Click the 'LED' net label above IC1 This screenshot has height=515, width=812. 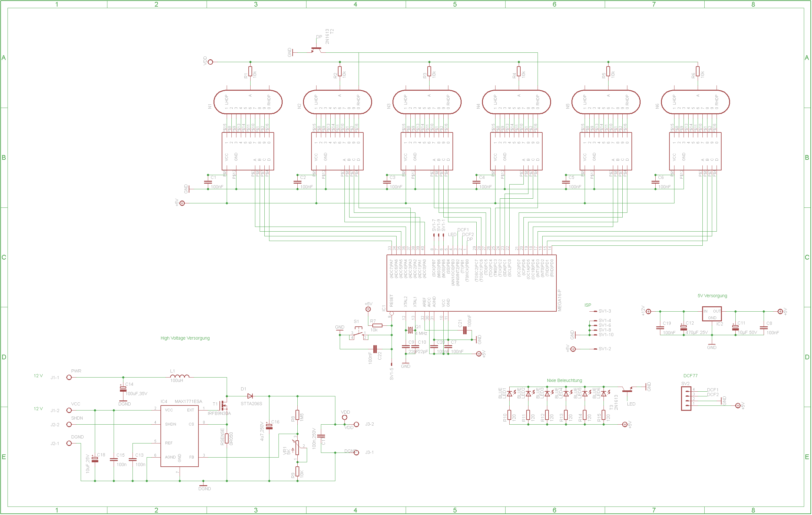point(452,234)
